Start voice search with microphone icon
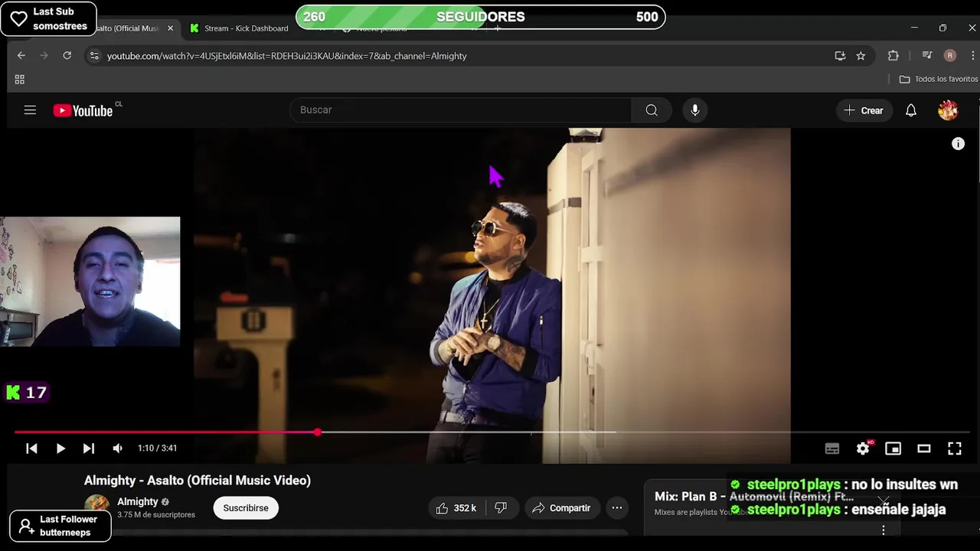This screenshot has height=551, width=980. click(695, 110)
